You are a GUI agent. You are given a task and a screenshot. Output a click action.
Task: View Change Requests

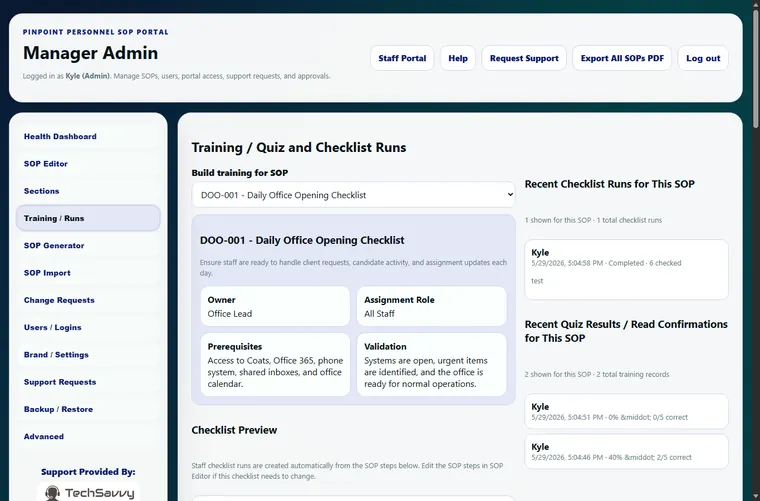point(88,300)
